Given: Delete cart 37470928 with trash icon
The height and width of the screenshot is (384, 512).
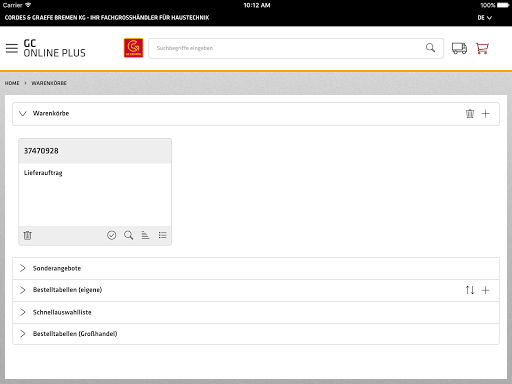Looking at the screenshot, I should coord(27,235).
